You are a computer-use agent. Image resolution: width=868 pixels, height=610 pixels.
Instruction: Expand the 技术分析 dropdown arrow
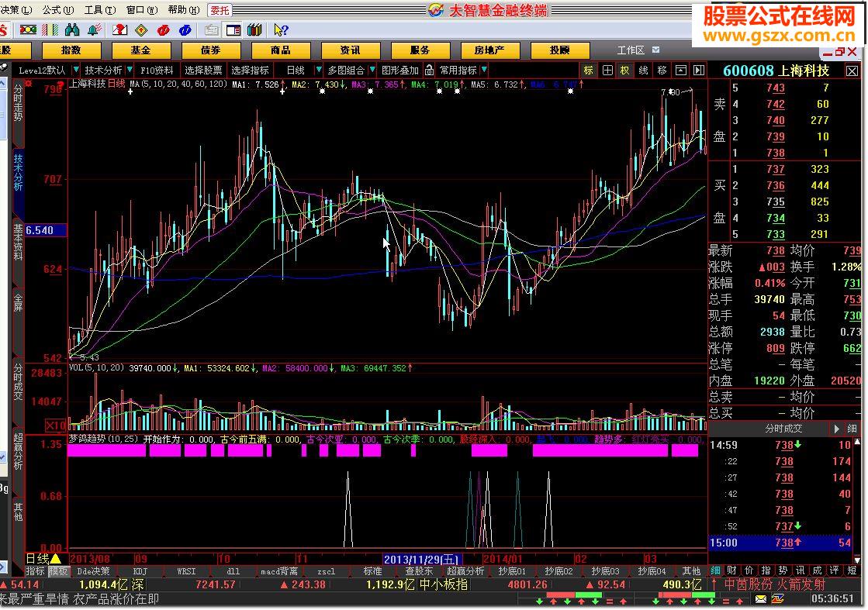click(130, 71)
